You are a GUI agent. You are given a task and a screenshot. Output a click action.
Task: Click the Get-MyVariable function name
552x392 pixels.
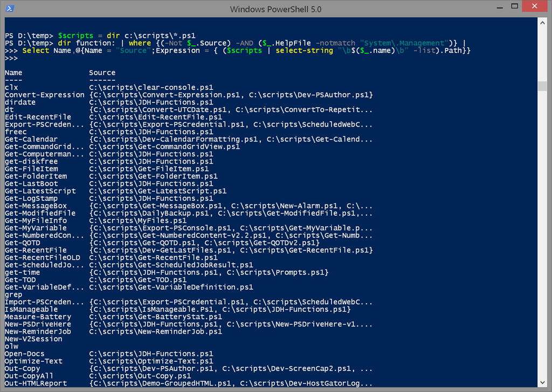point(36,228)
